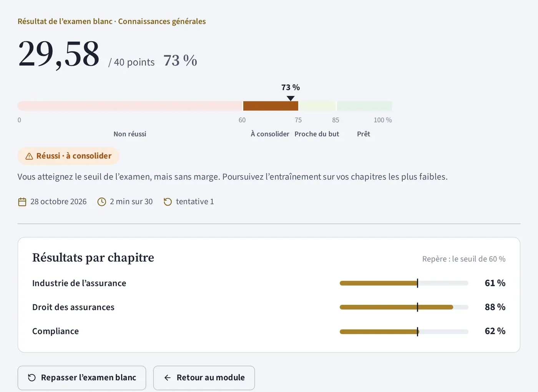Click the 'Non réussi' gauge label
538x392 pixels.
click(130, 134)
